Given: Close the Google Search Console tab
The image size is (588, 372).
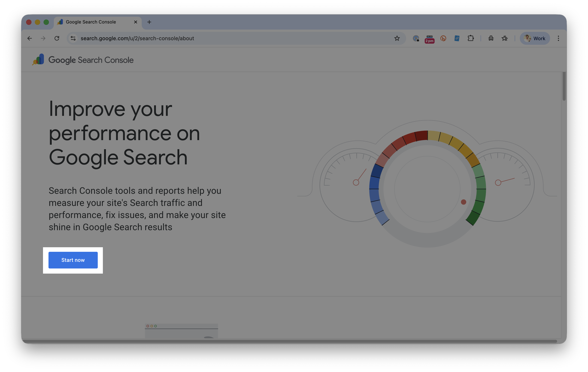Looking at the screenshot, I should (x=135, y=22).
